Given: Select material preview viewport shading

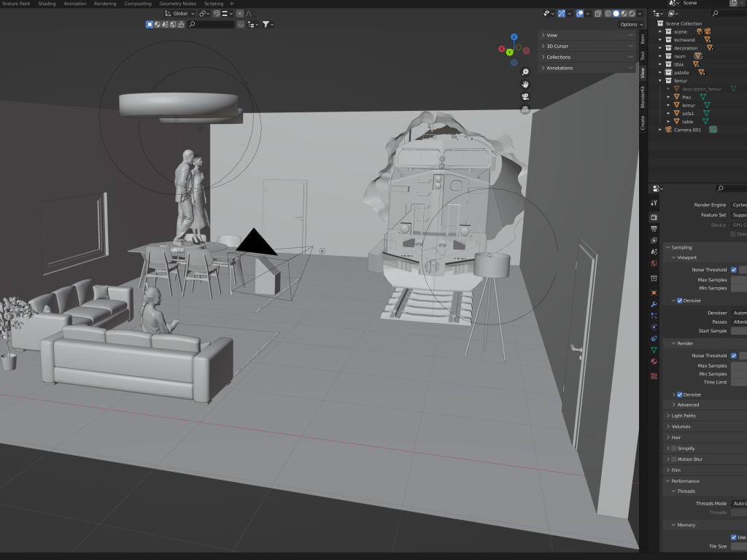Looking at the screenshot, I should pyautogui.click(x=624, y=13).
